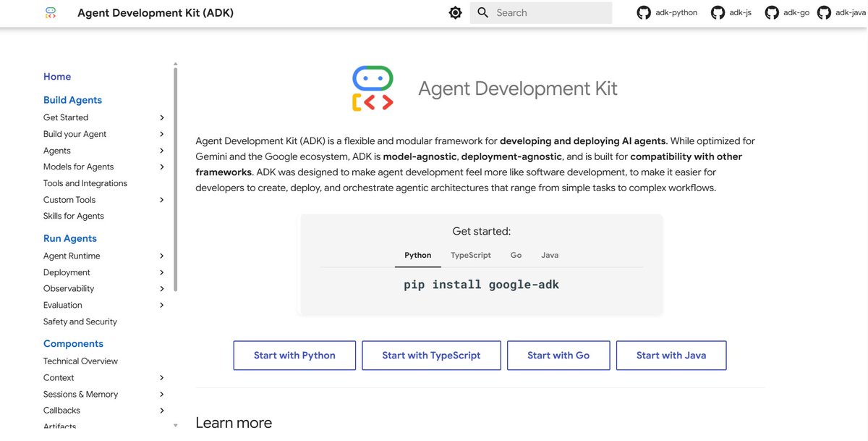Expand the Observability chevron
Viewport: 868px width, 441px height.
pyautogui.click(x=162, y=288)
